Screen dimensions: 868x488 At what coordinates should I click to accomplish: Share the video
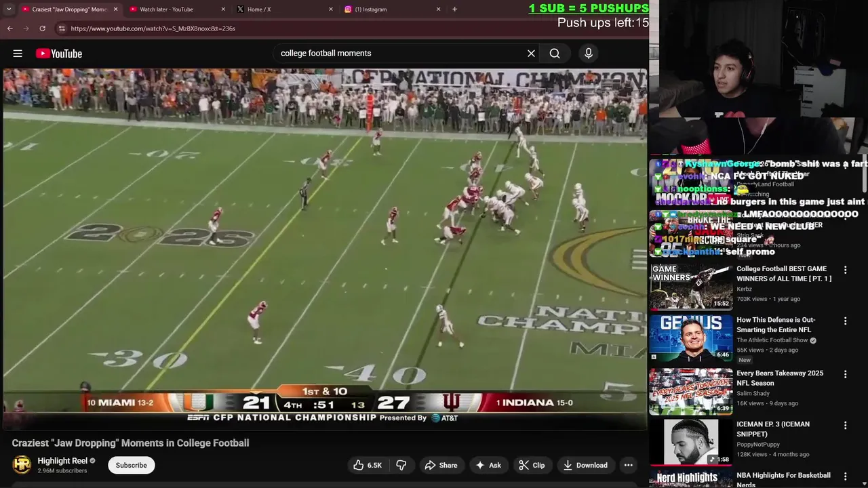pyautogui.click(x=441, y=465)
